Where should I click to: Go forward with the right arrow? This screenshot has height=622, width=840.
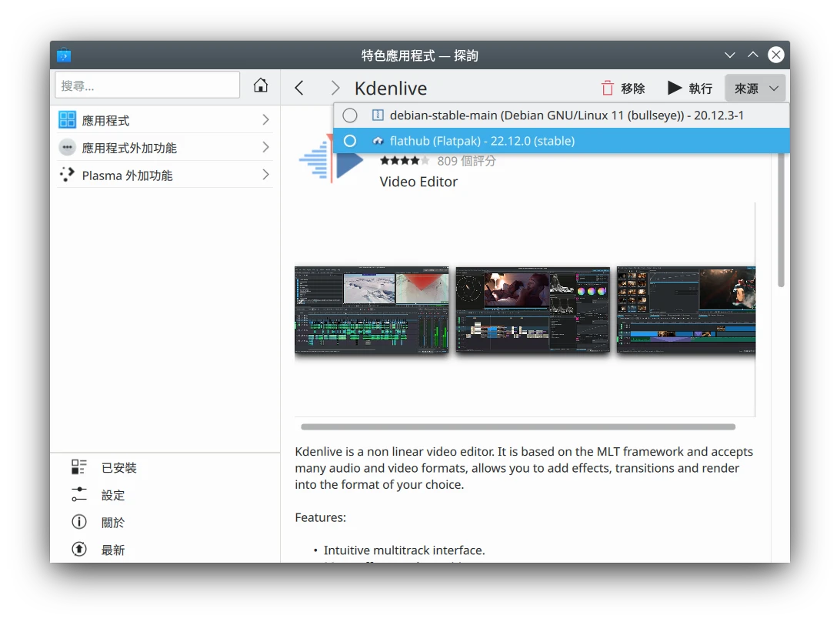(x=335, y=89)
